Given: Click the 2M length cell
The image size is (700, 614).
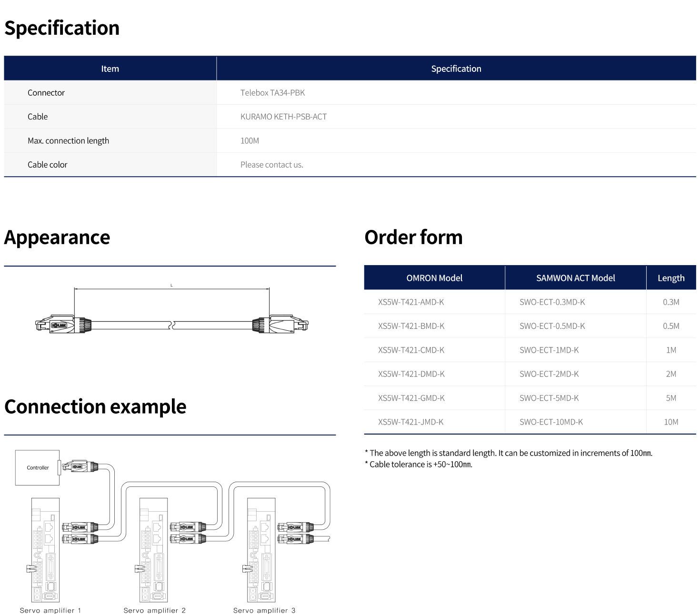Looking at the screenshot, I should pos(671,374).
